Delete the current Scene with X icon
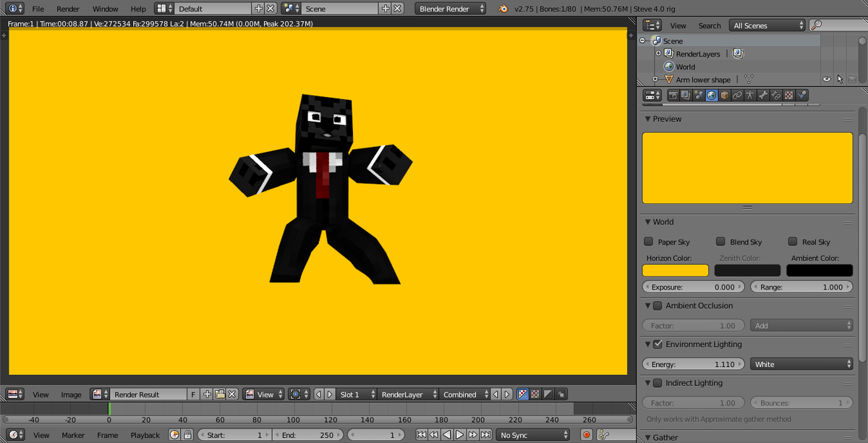Screen dimensions: 868x443 397,9
